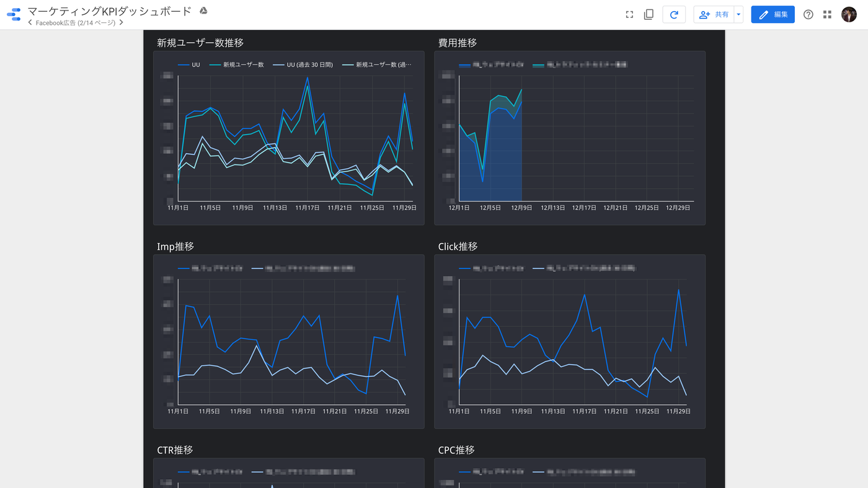868x488 pixels.
Task: Make a copy of this report
Action: tap(649, 14)
